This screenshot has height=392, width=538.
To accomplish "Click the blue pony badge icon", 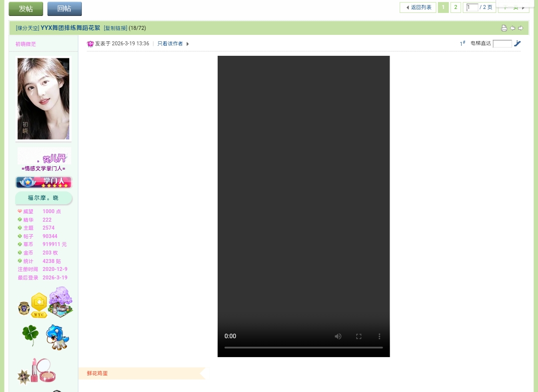I will (57, 337).
